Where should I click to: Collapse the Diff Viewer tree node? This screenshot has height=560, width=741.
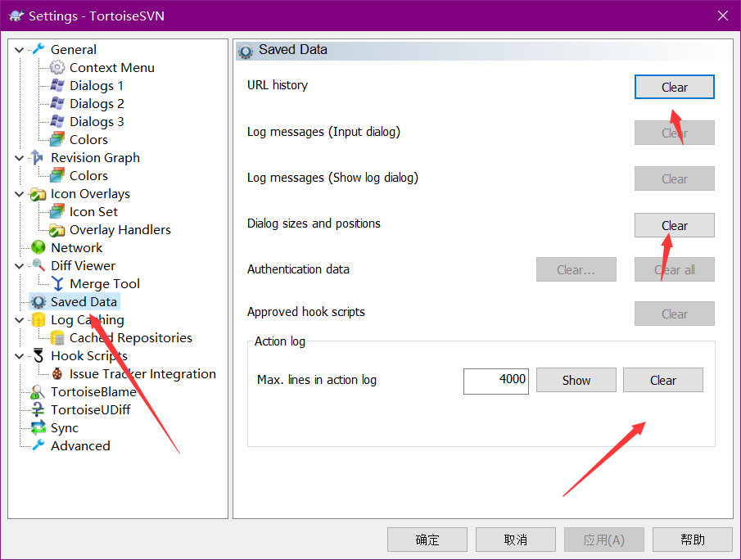coord(20,266)
